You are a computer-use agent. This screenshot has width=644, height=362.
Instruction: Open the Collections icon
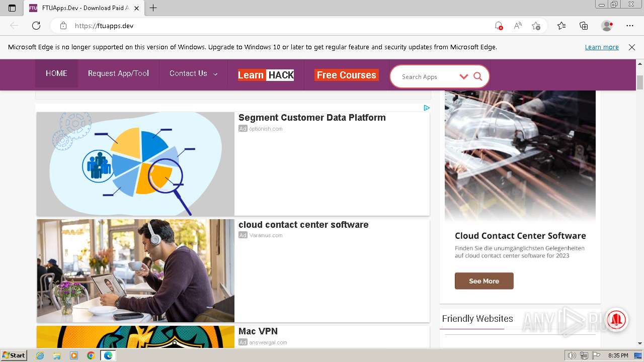(584, 26)
